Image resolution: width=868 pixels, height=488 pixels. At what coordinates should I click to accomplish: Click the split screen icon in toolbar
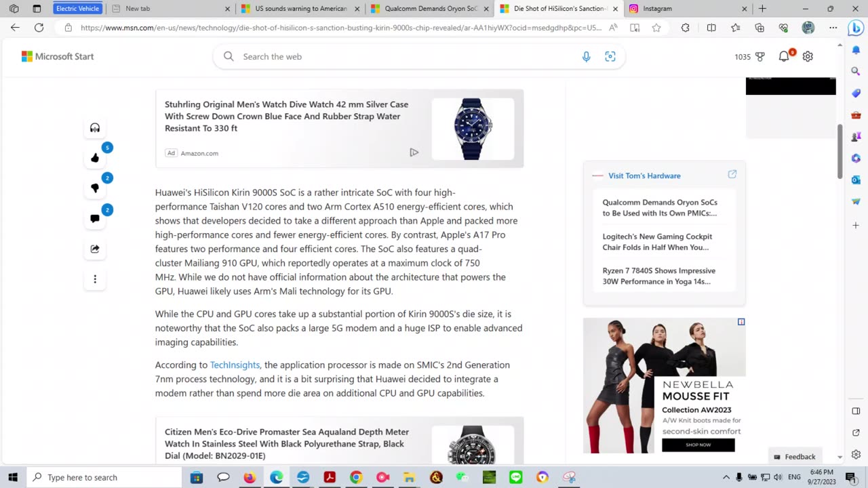point(711,28)
